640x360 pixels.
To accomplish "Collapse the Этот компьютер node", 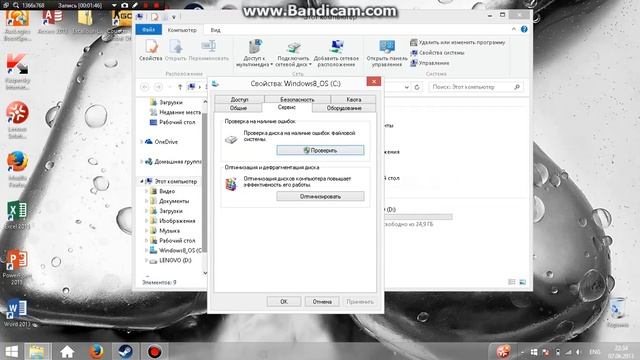I will pyautogui.click(x=142, y=181).
